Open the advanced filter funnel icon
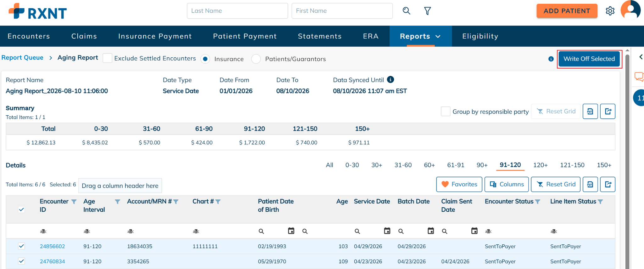This screenshot has width=644, height=269. pos(427,11)
